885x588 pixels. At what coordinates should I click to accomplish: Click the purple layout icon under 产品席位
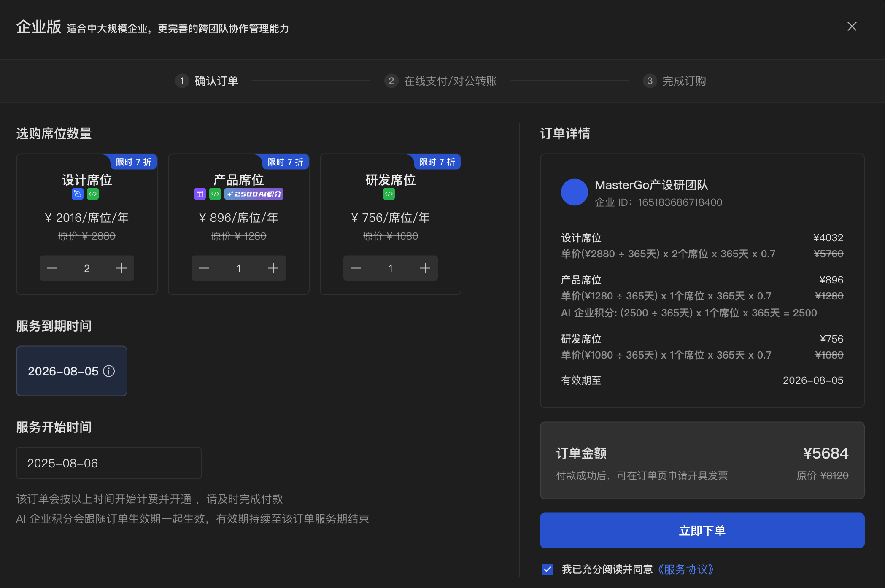tap(200, 194)
